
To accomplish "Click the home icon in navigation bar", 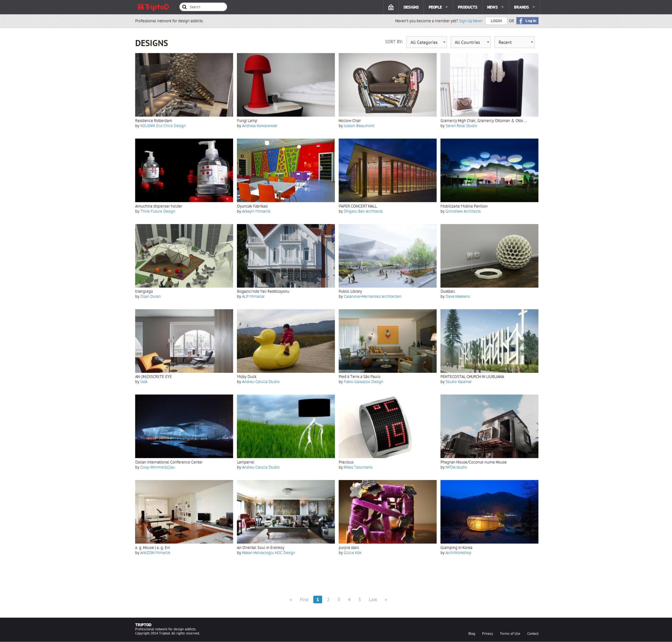I will click(x=391, y=7).
